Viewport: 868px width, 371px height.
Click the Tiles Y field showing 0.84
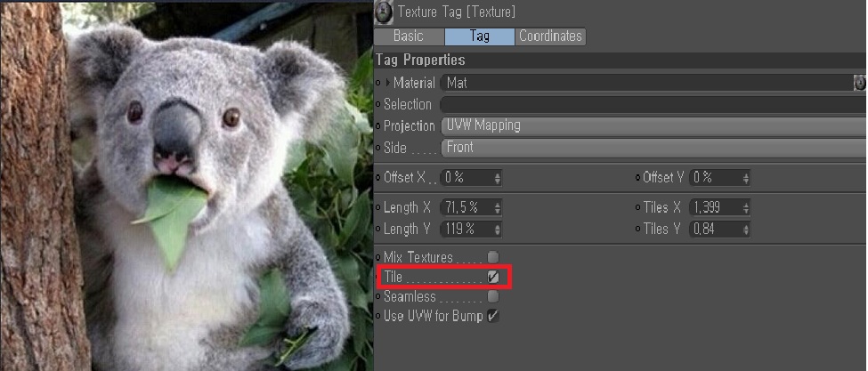coord(715,229)
